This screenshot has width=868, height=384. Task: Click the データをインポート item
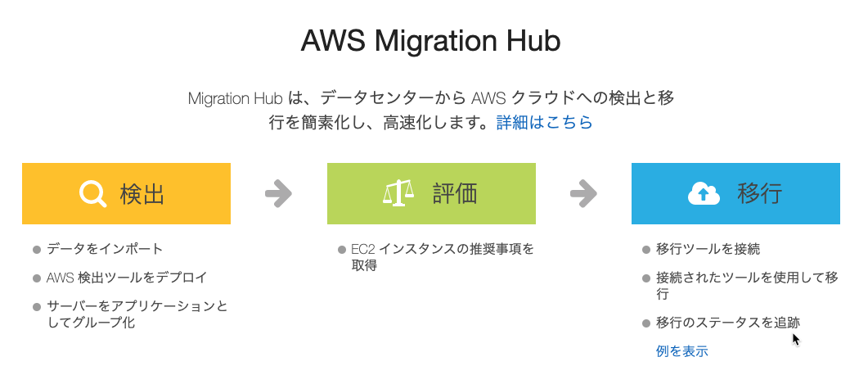105,249
